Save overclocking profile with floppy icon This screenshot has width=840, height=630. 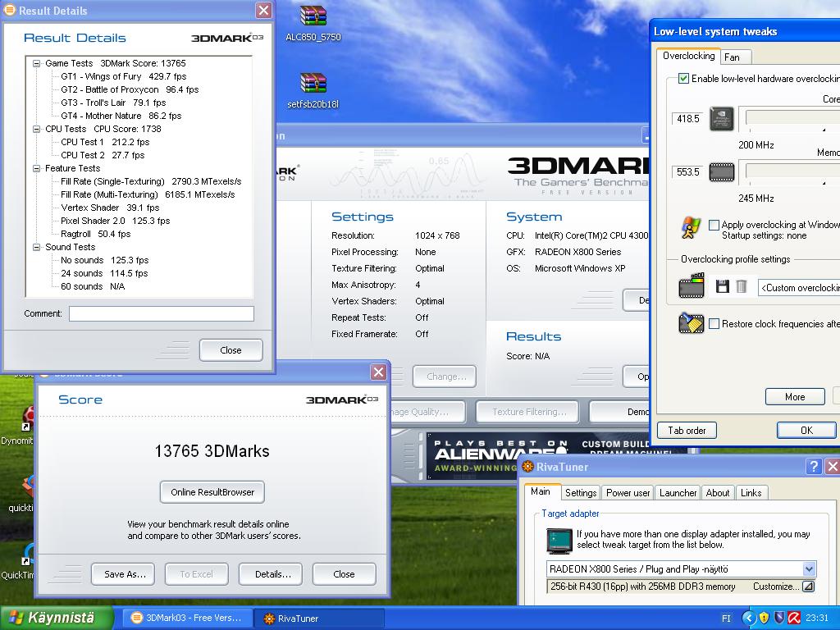pyautogui.click(x=722, y=286)
